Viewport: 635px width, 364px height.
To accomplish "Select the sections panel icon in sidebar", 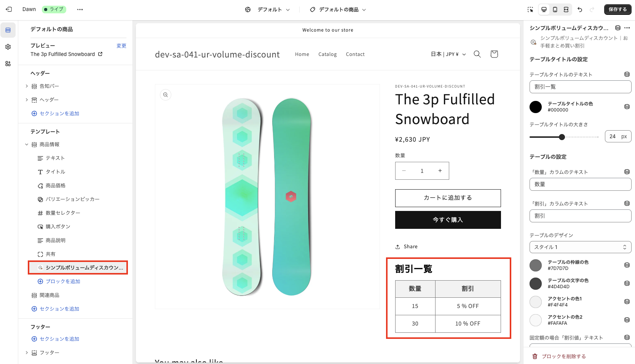I will 8,30.
